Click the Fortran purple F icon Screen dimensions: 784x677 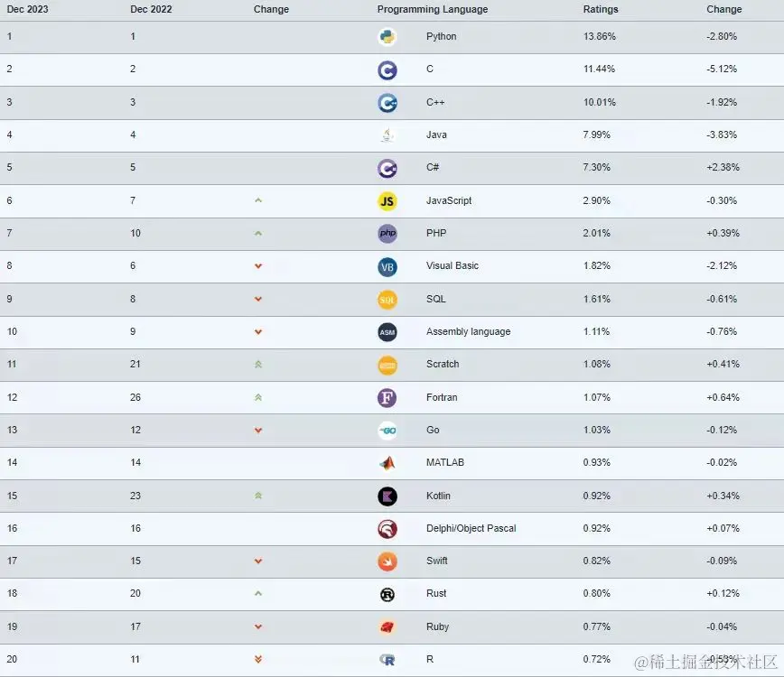(x=387, y=398)
